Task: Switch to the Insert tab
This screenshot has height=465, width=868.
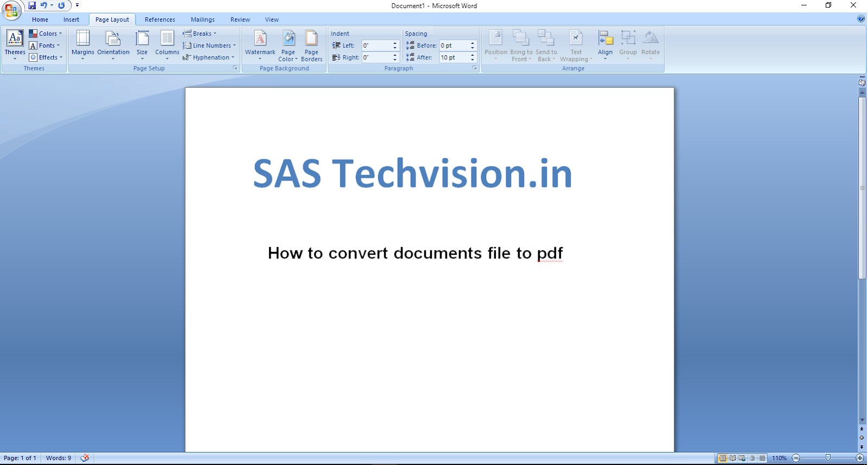Action: (x=71, y=20)
